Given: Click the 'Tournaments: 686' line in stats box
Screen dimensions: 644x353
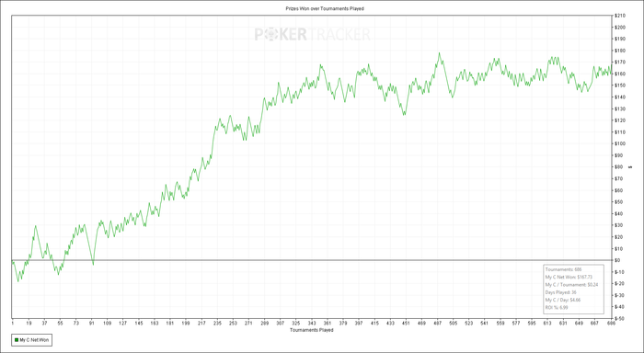Looking at the screenshot, I should click(x=563, y=269).
